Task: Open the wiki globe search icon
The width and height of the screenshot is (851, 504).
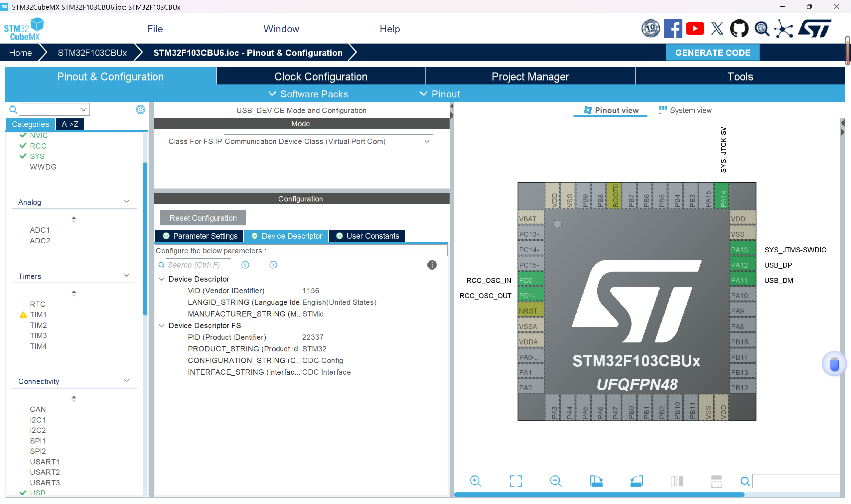Action: 762,29
